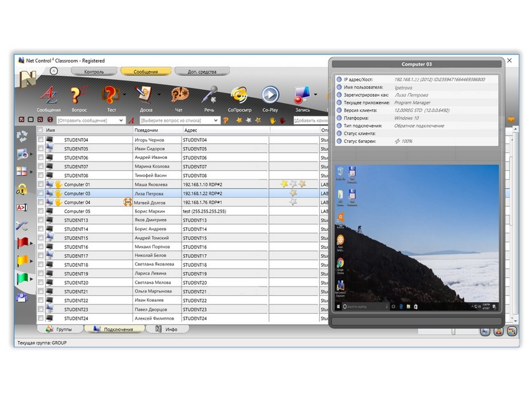Viewport: 532px width, 399px height.
Task: Expand the Тест tool dropdown arrow
Action: 124,94
